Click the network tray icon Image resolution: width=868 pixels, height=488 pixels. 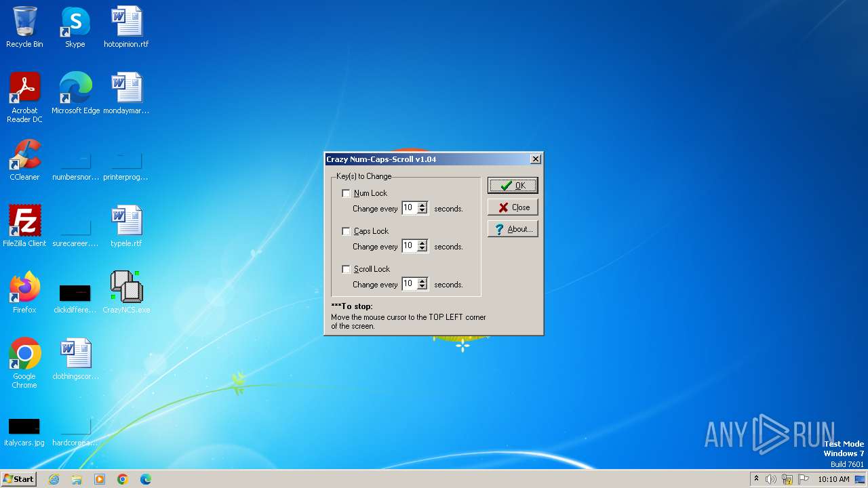(787, 479)
